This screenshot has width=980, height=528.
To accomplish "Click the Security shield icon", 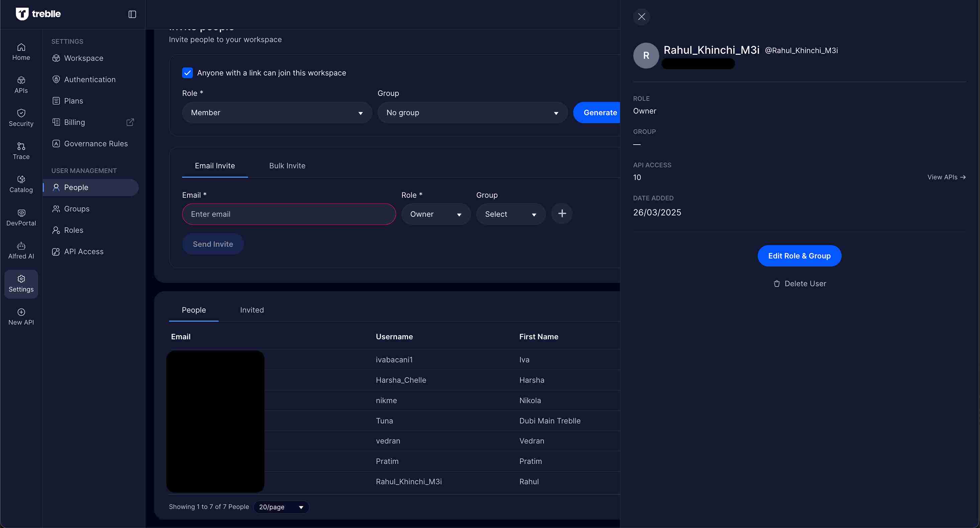I will tap(21, 113).
